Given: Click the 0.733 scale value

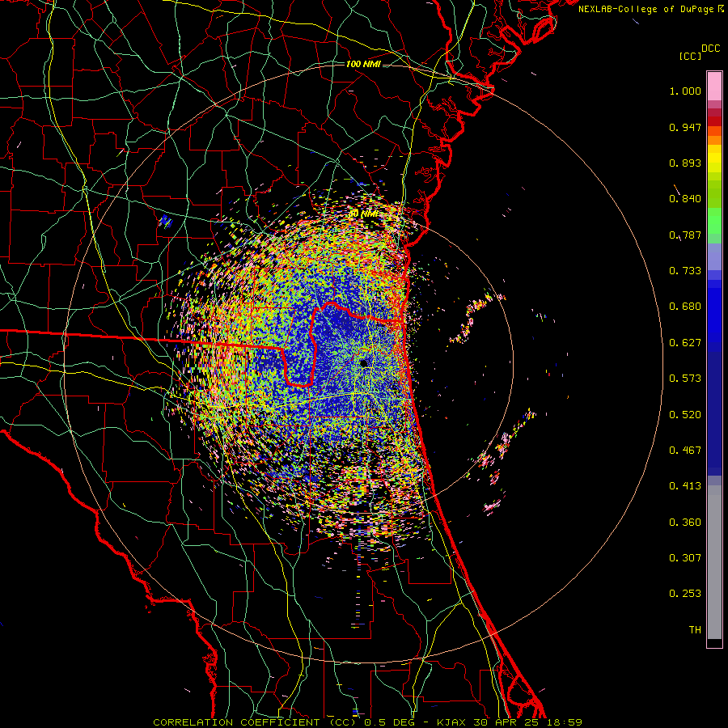Looking at the screenshot, I should coord(685,271).
